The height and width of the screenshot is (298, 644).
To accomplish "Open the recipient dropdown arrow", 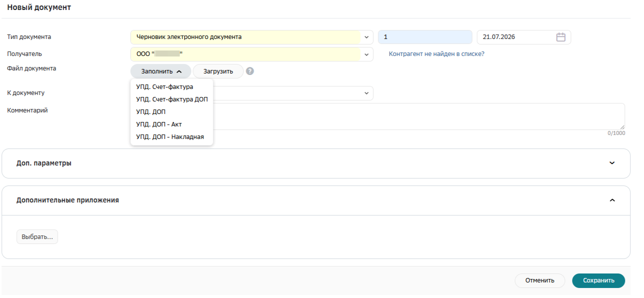I will coord(366,54).
